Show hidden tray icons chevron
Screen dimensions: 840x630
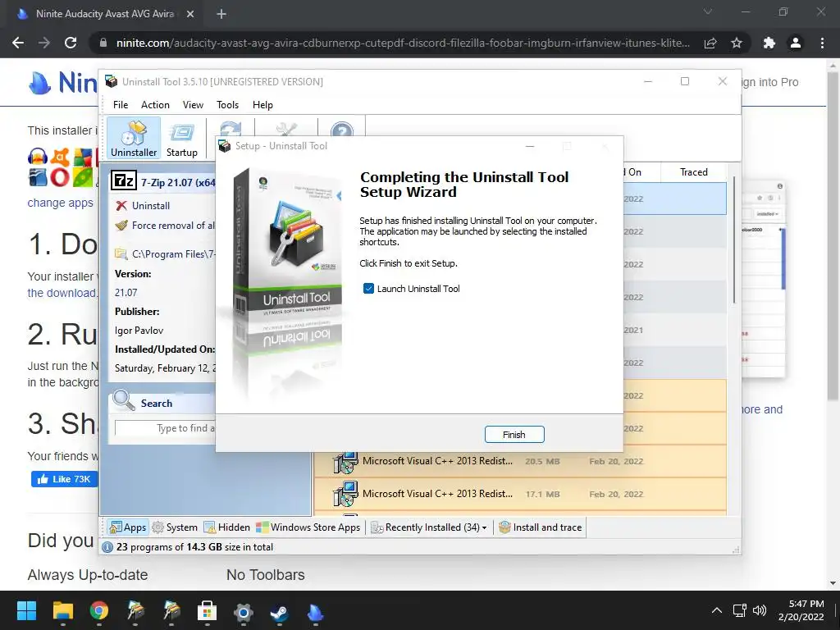(716, 610)
